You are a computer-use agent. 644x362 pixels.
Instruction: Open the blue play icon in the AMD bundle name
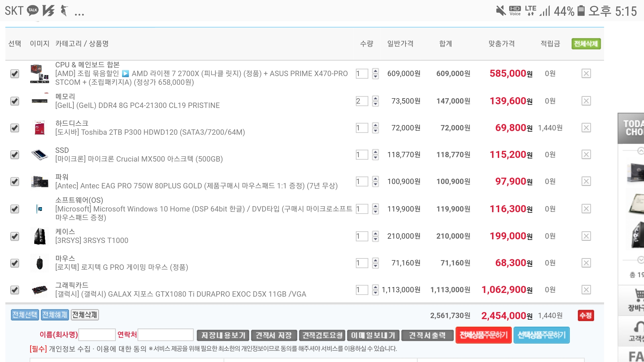125,73
